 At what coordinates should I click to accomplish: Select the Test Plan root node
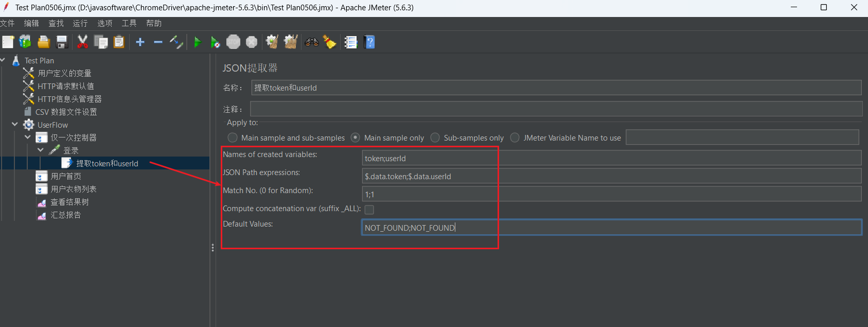(39, 61)
